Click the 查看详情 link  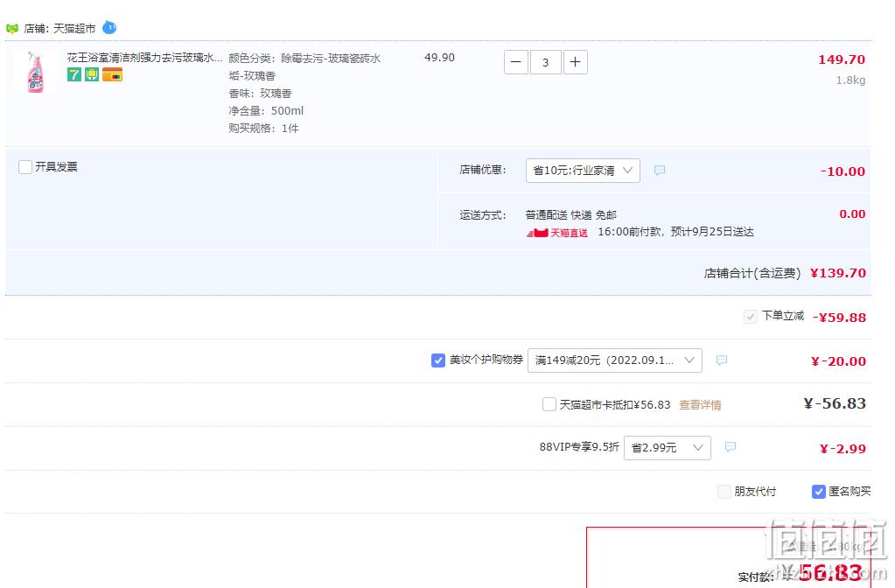pos(700,405)
